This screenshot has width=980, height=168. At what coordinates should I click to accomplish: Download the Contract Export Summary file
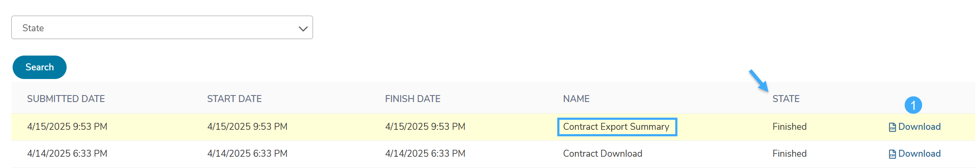point(919,127)
